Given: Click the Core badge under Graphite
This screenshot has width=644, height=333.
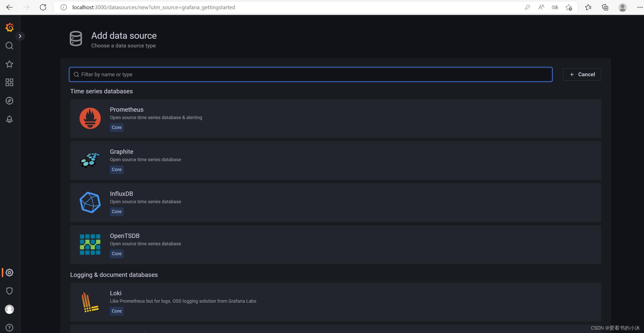Looking at the screenshot, I should click(x=117, y=170).
